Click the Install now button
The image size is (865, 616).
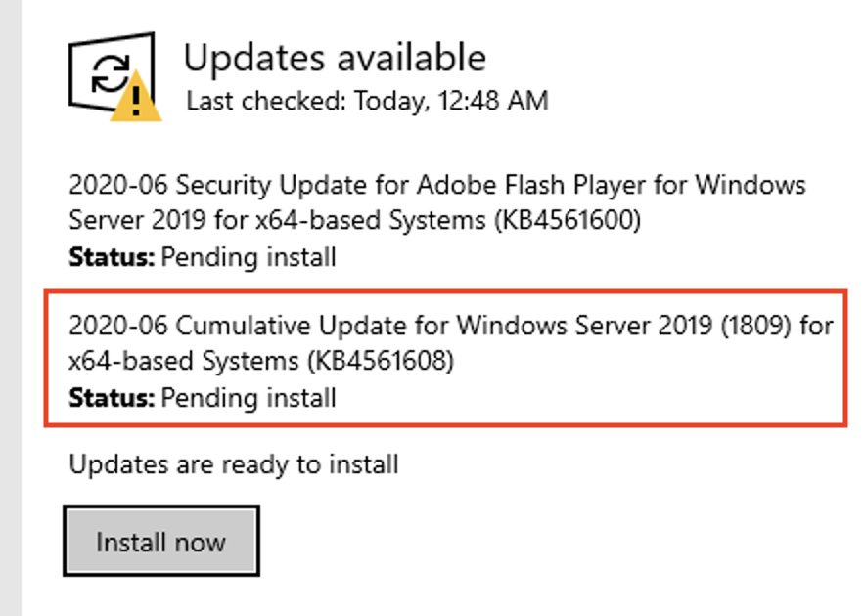160,542
